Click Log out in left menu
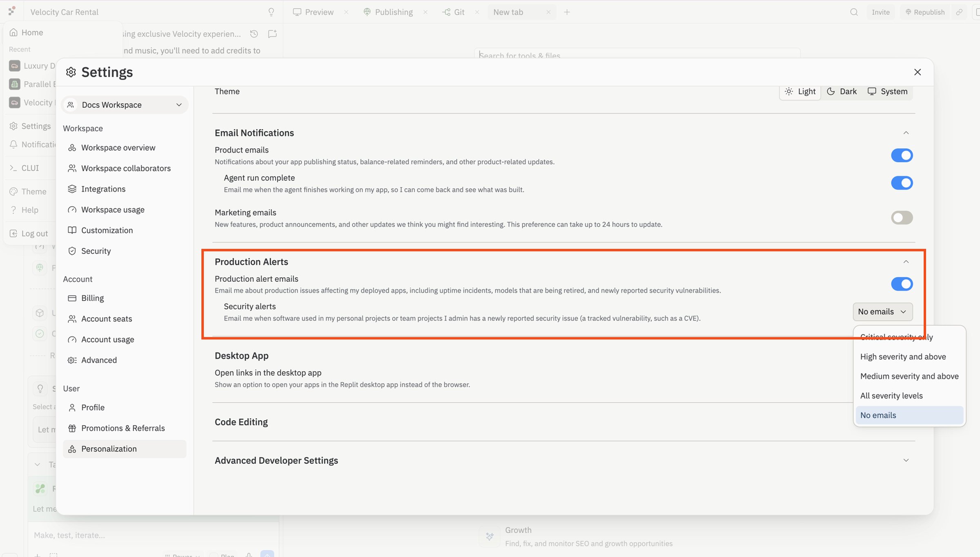This screenshot has width=980, height=557. (29, 234)
